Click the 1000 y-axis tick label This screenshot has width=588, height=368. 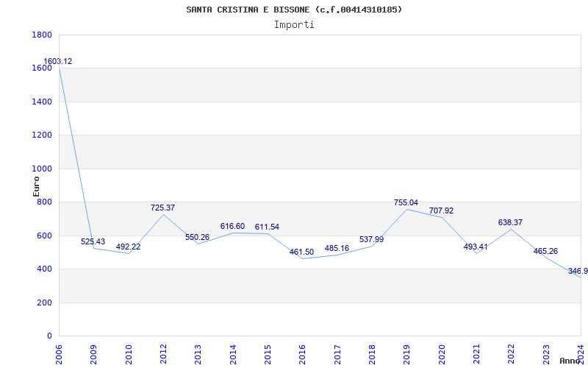[42, 169]
